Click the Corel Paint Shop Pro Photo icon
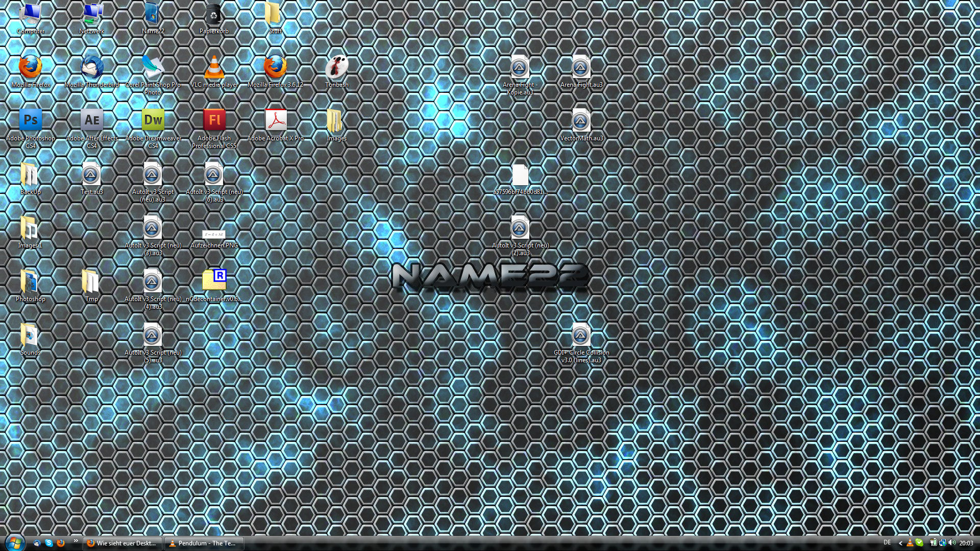Image resolution: width=980 pixels, height=551 pixels. coord(153,68)
